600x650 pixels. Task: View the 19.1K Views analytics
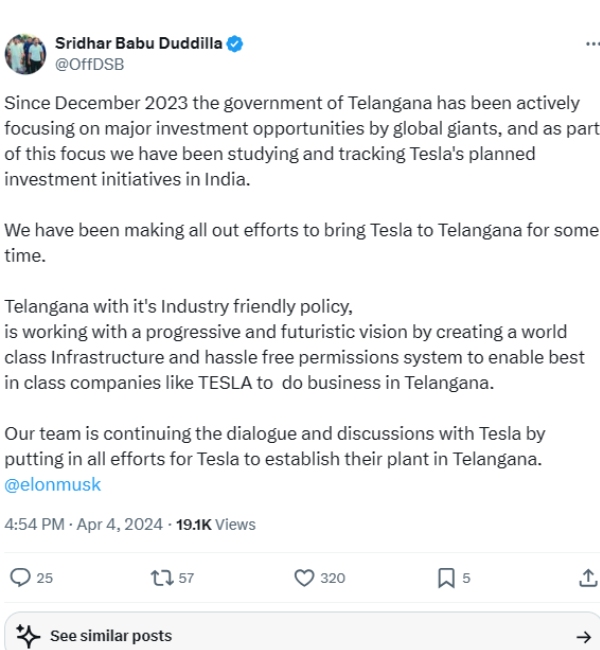pyautogui.click(x=215, y=524)
